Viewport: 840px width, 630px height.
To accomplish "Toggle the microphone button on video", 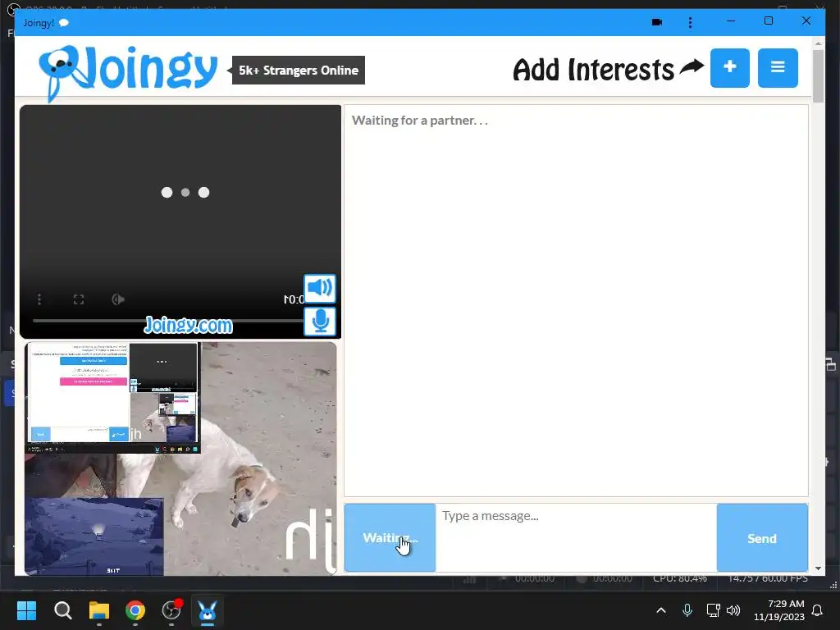I will click(320, 322).
